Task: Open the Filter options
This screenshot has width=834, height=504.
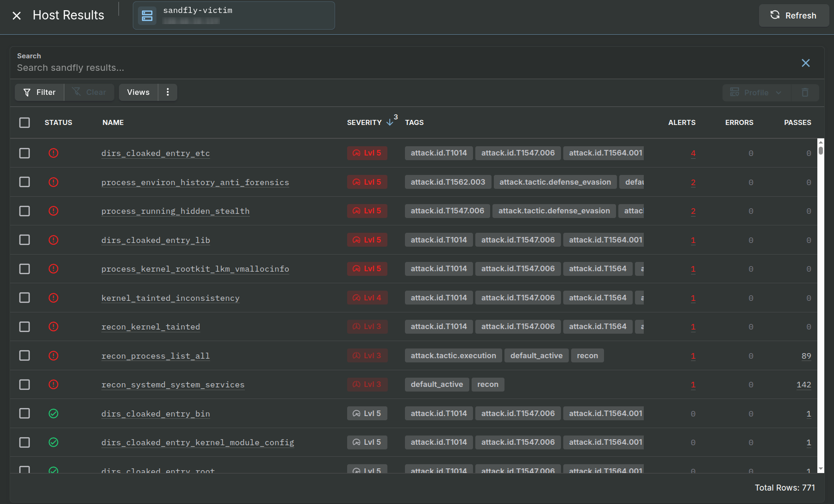Action: [39, 92]
